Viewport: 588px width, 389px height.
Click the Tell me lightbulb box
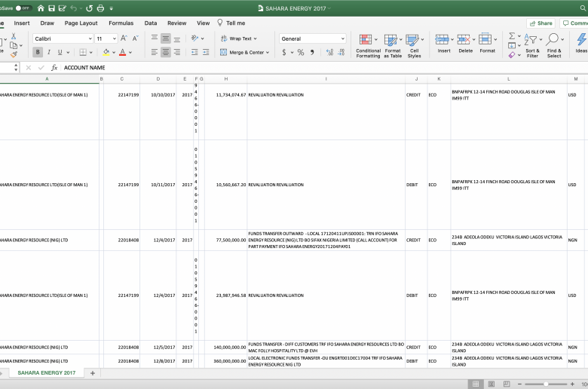[231, 23]
